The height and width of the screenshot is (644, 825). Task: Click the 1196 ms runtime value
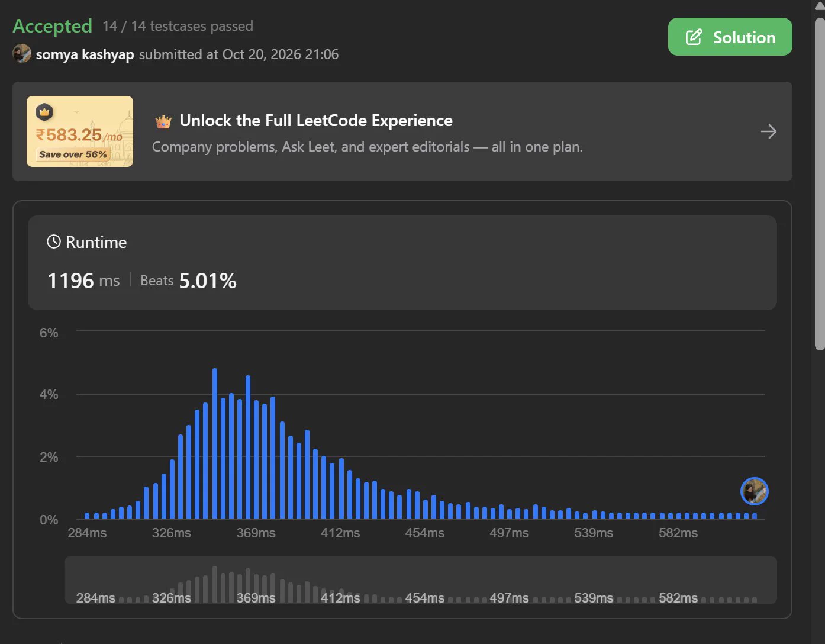click(x=83, y=281)
